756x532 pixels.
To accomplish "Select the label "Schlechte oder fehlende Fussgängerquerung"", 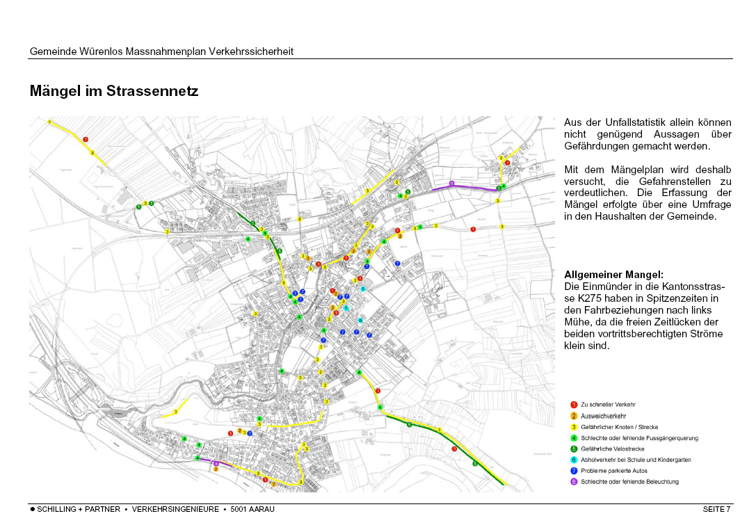I will [639, 438].
